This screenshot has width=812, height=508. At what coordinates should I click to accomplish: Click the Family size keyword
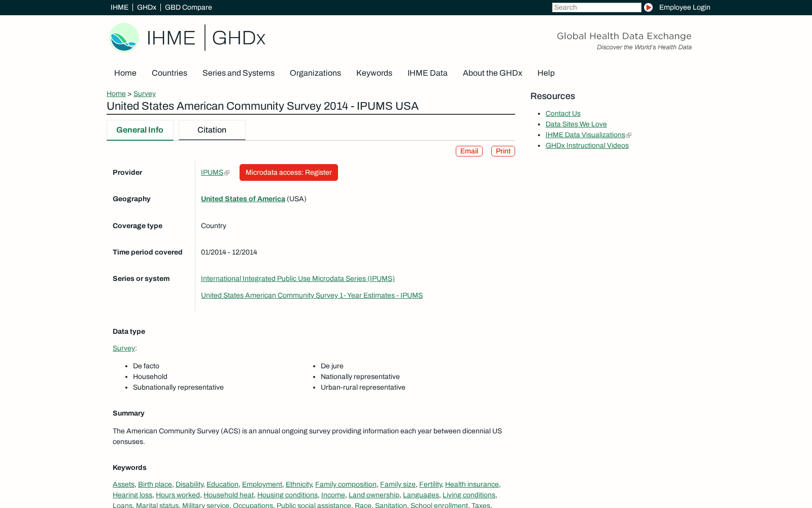click(398, 484)
